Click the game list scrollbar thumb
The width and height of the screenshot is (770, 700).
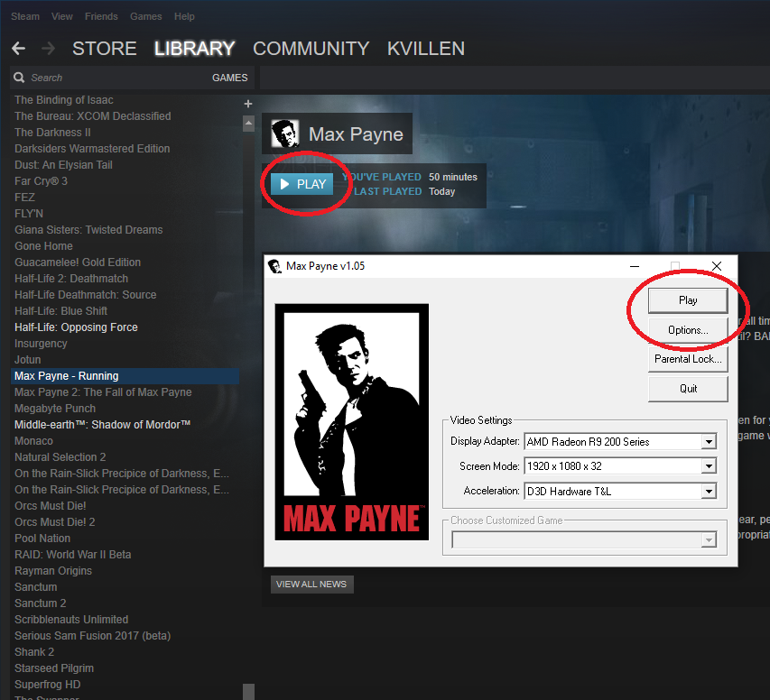click(x=248, y=692)
